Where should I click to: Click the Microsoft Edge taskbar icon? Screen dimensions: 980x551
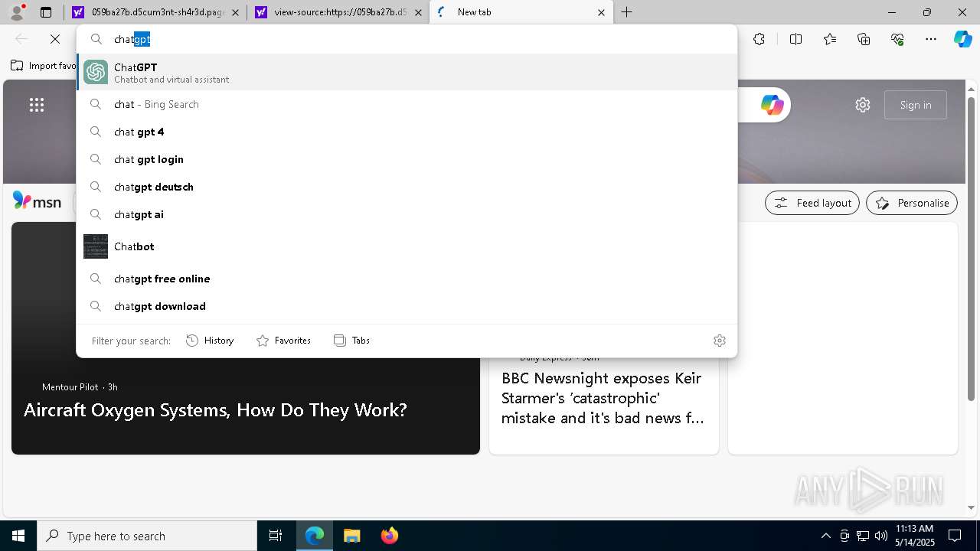pyautogui.click(x=315, y=536)
